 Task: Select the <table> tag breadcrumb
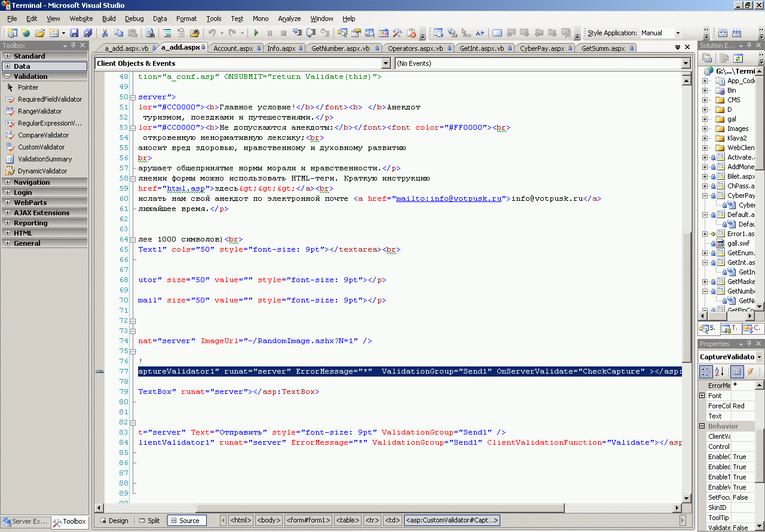pyautogui.click(x=348, y=521)
